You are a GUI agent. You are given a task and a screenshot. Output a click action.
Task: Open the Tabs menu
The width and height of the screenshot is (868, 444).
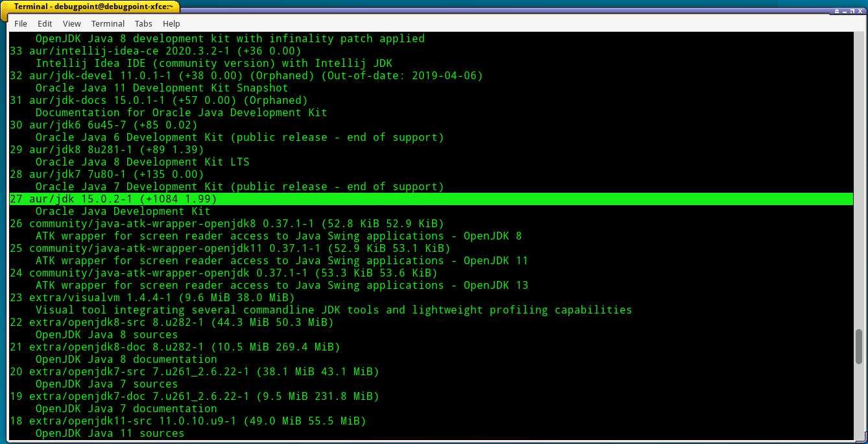tap(143, 23)
